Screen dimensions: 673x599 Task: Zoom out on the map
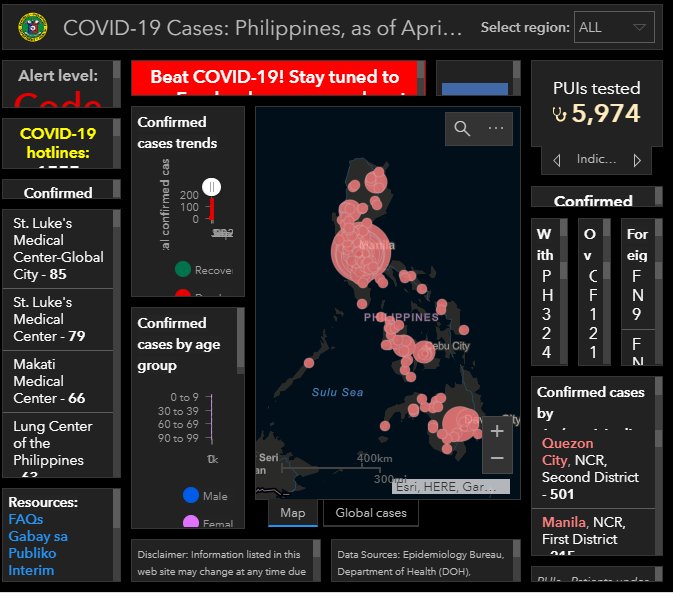[x=497, y=458]
